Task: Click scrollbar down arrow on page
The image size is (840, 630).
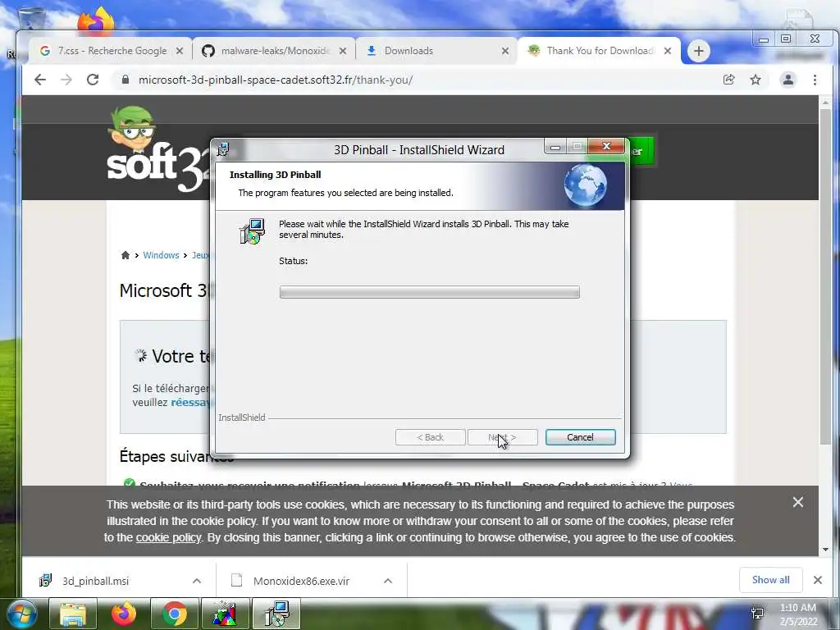Action: [825, 549]
